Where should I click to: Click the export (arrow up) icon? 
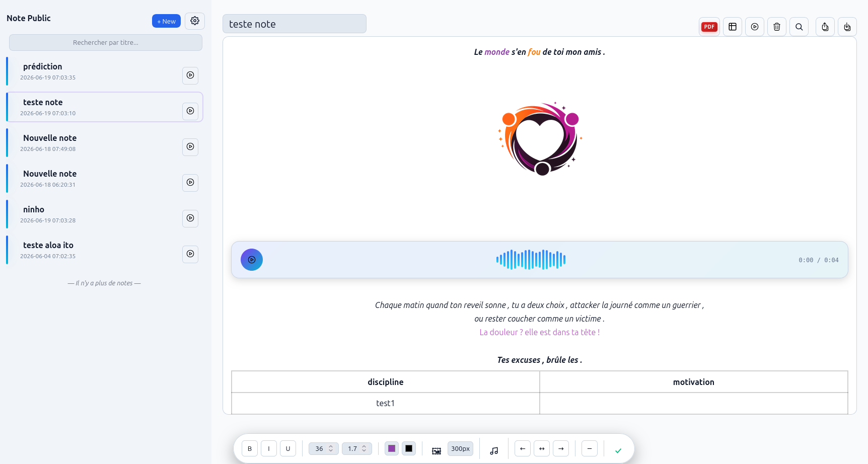pos(825,27)
